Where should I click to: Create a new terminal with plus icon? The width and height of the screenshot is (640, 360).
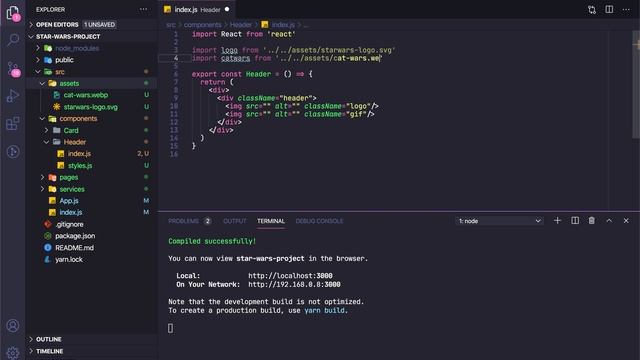coord(558,220)
